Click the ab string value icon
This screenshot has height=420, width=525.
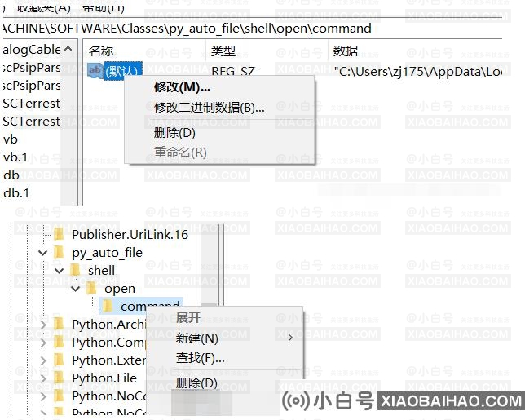tap(95, 70)
